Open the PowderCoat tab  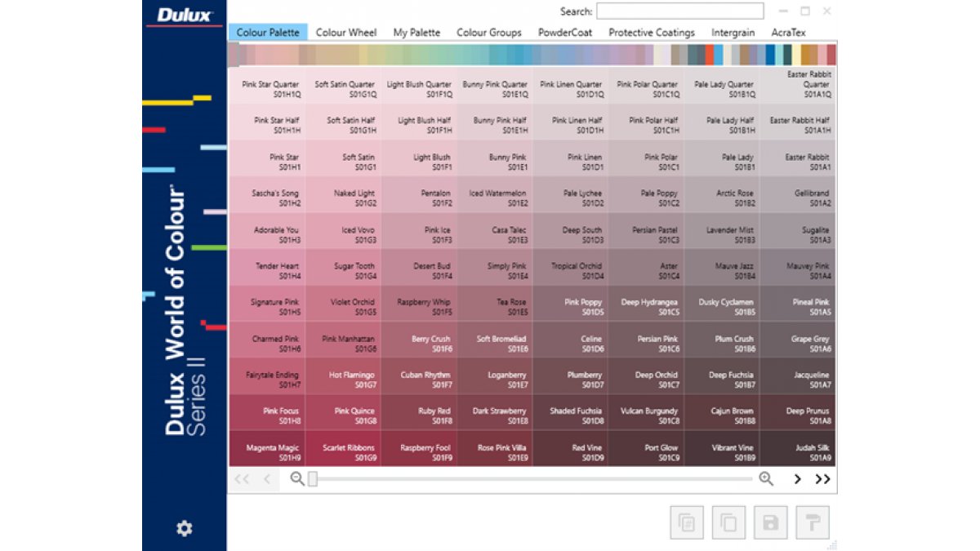pyautogui.click(x=565, y=33)
